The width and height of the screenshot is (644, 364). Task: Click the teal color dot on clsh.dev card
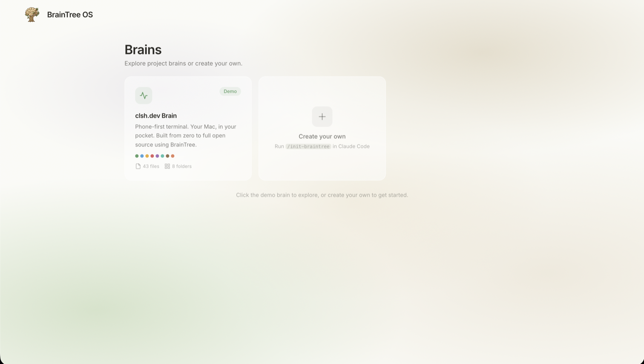tap(162, 156)
